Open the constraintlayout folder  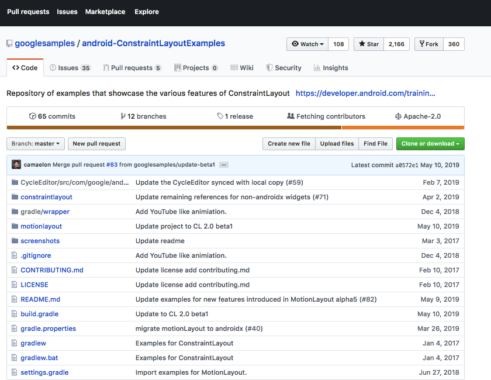point(46,197)
